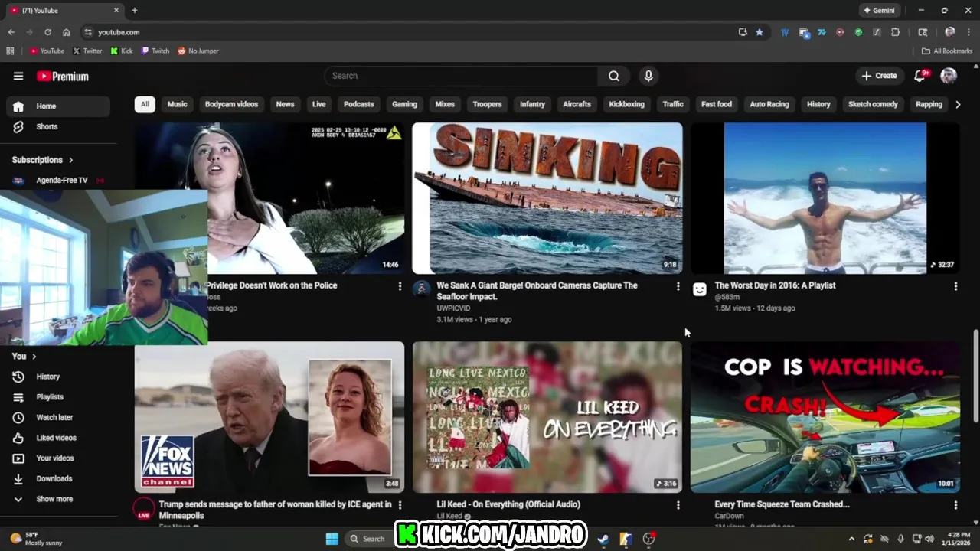980x551 pixels.
Task: Open options for the Sinking barge video
Action: pos(678,286)
